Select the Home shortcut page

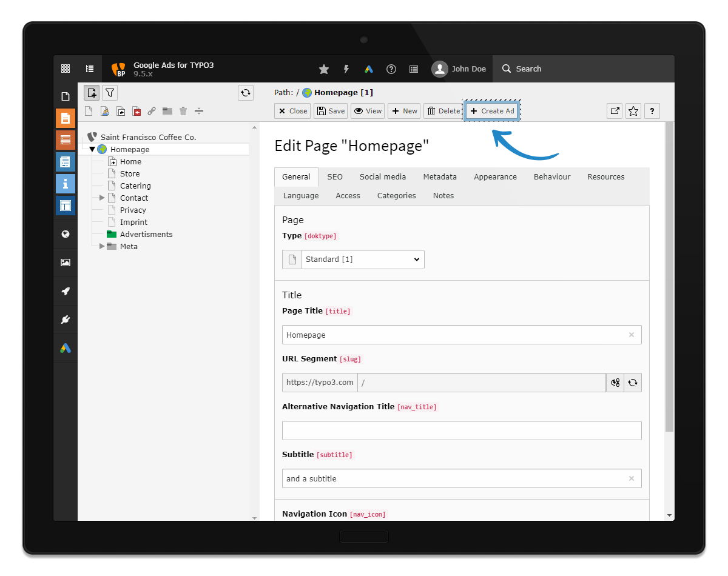tap(130, 162)
